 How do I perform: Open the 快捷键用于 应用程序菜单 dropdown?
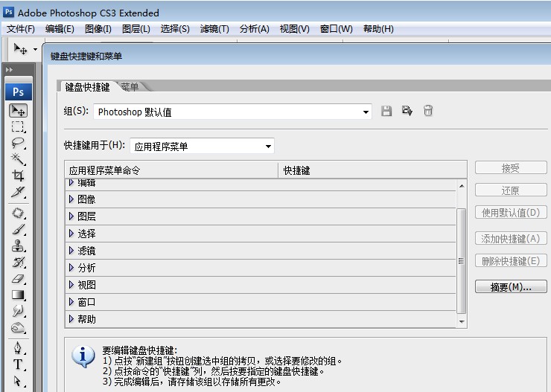pos(202,146)
